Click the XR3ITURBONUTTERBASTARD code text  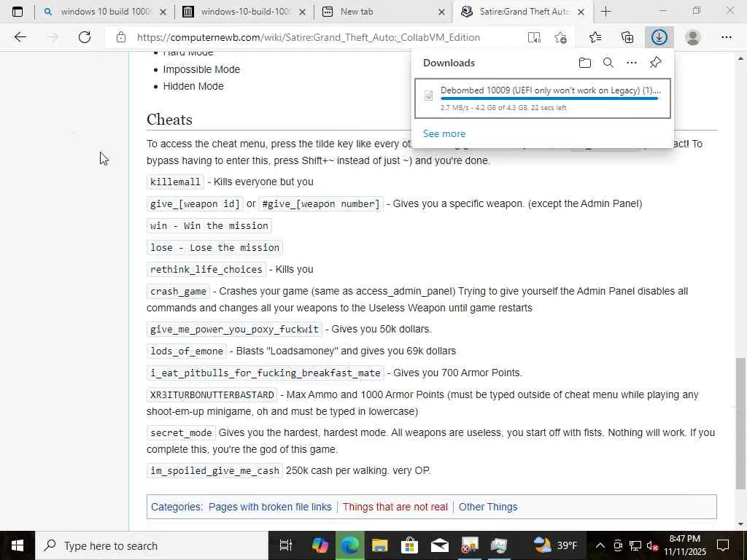click(x=212, y=394)
